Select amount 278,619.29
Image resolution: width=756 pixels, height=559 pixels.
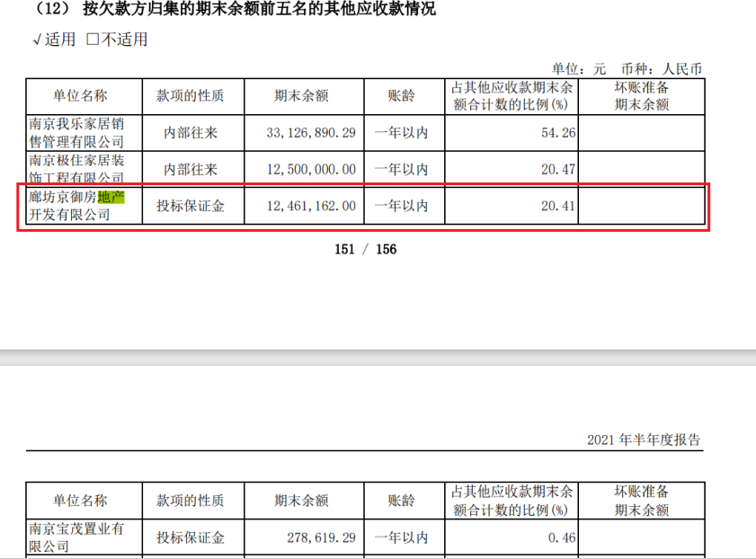click(x=321, y=537)
